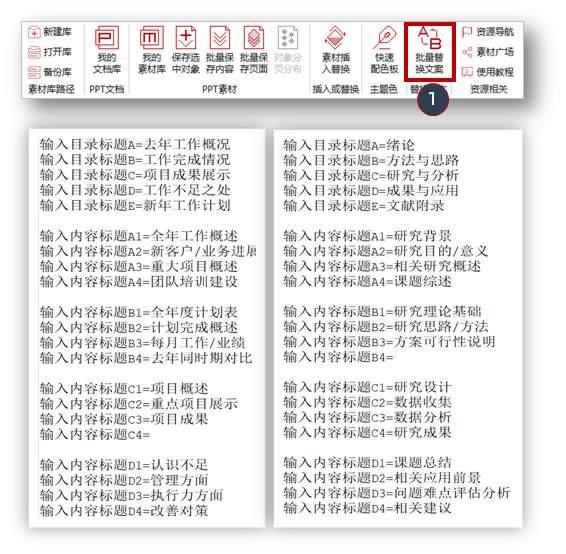Click the 新建库 (New Library) icon
The height and width of the screenshot is (554, 566).
34,32
